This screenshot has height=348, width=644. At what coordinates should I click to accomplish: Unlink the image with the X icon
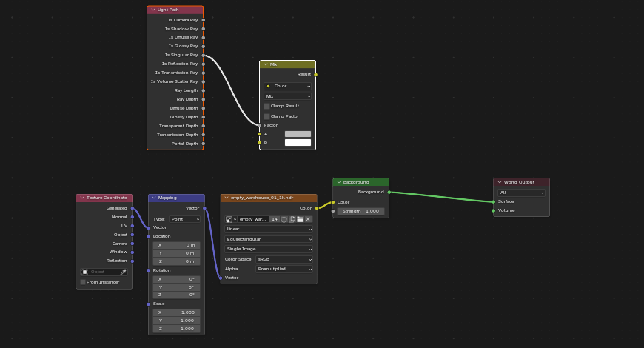(x=309, y=219)
